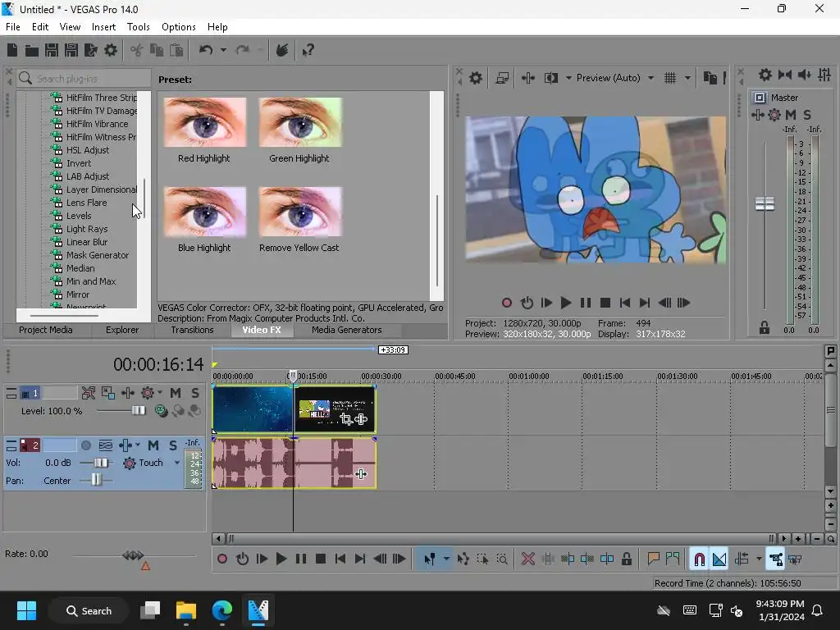
Task: Click the Downmix Output icon in the Master panel
Action: tap(785, 75)
